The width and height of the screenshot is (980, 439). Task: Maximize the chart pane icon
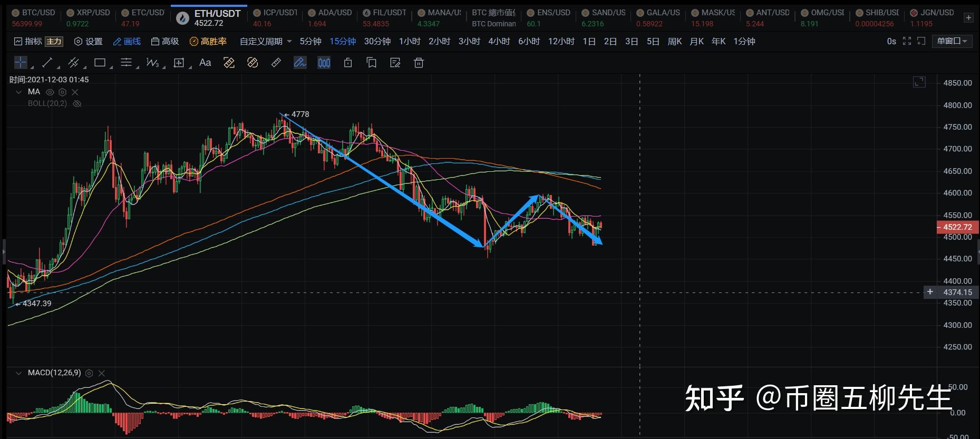click(x=919, y=82)
